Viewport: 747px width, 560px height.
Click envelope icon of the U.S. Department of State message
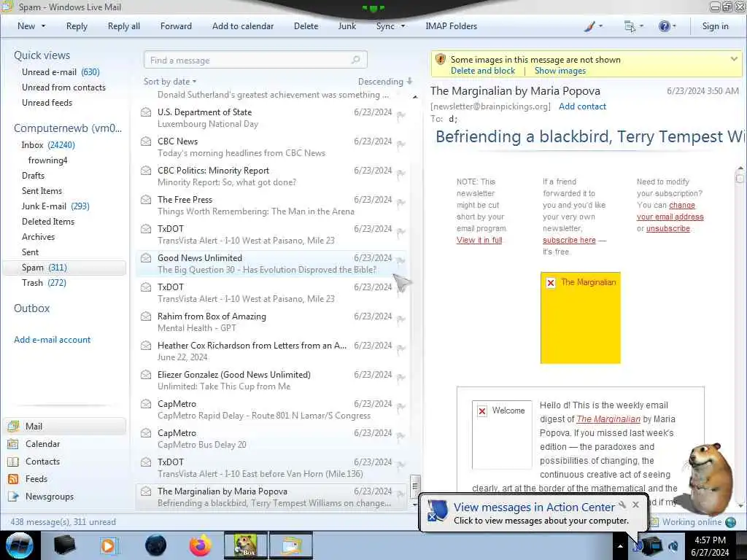(x=146, y=112)
